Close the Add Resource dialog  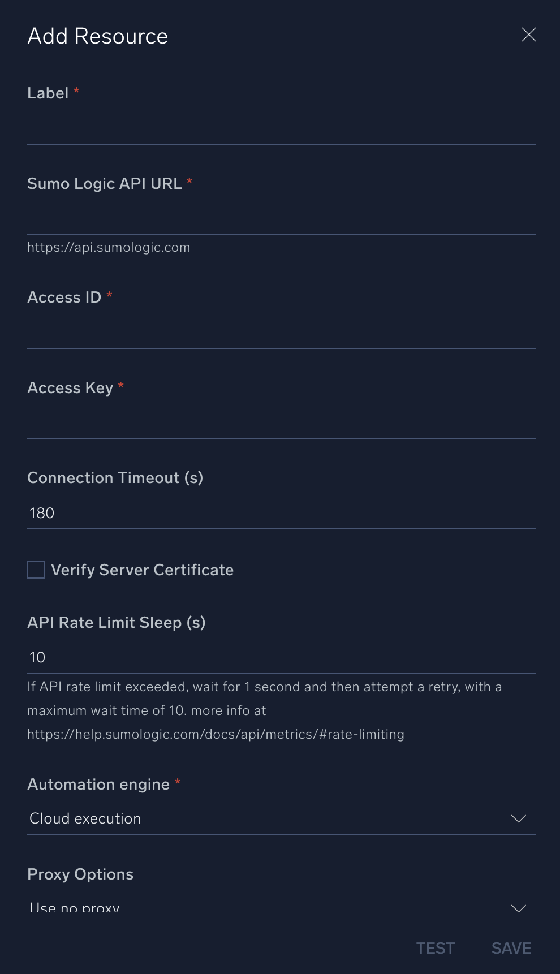coord(529,35)
